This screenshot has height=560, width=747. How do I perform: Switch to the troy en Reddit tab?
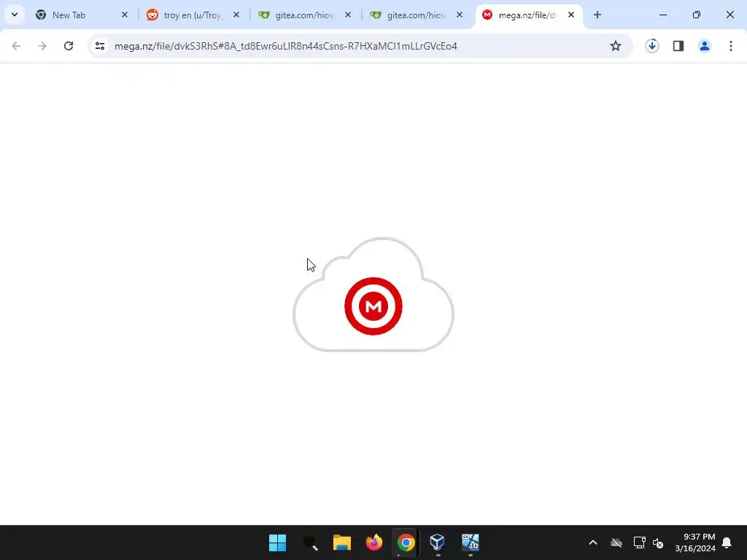193,15
